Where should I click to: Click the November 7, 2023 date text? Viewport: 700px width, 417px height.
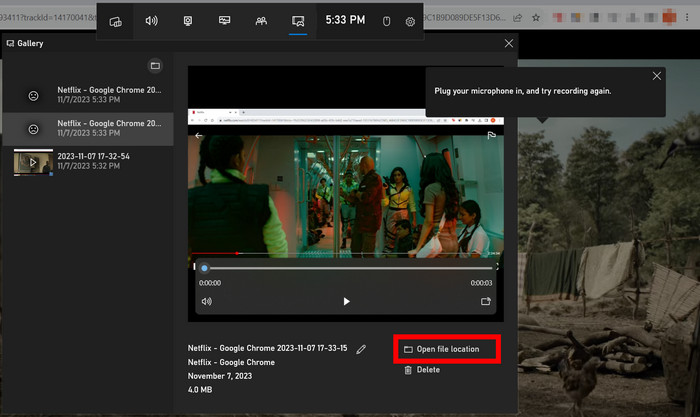click(220, 376)
